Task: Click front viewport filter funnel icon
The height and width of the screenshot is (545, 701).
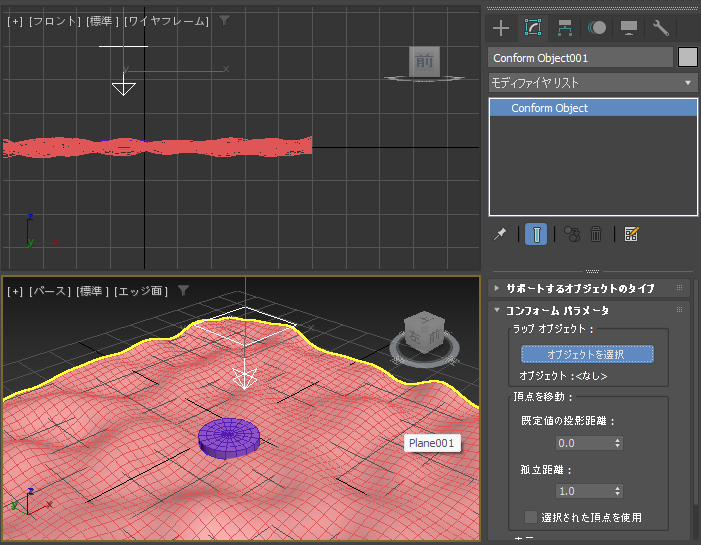Action: (224, 20)
